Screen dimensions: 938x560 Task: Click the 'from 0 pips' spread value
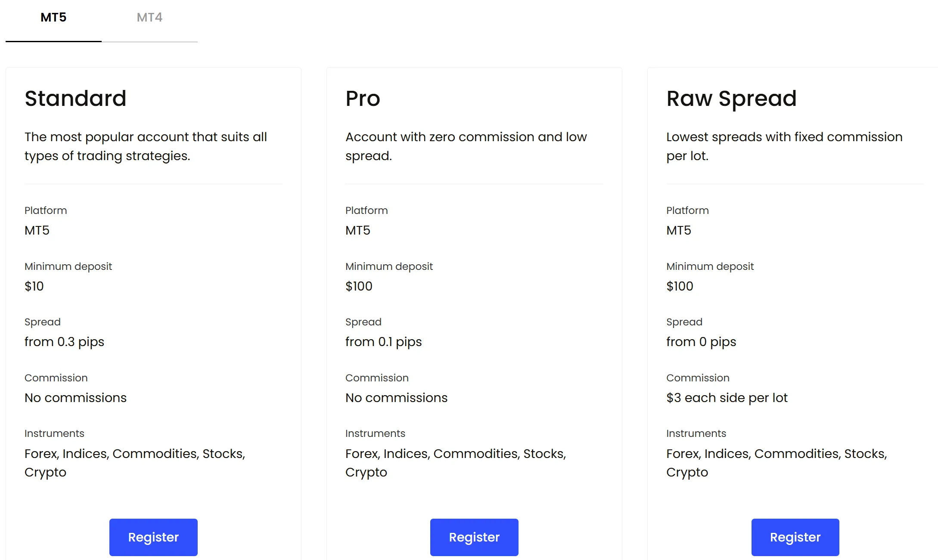tap(701, 342)
